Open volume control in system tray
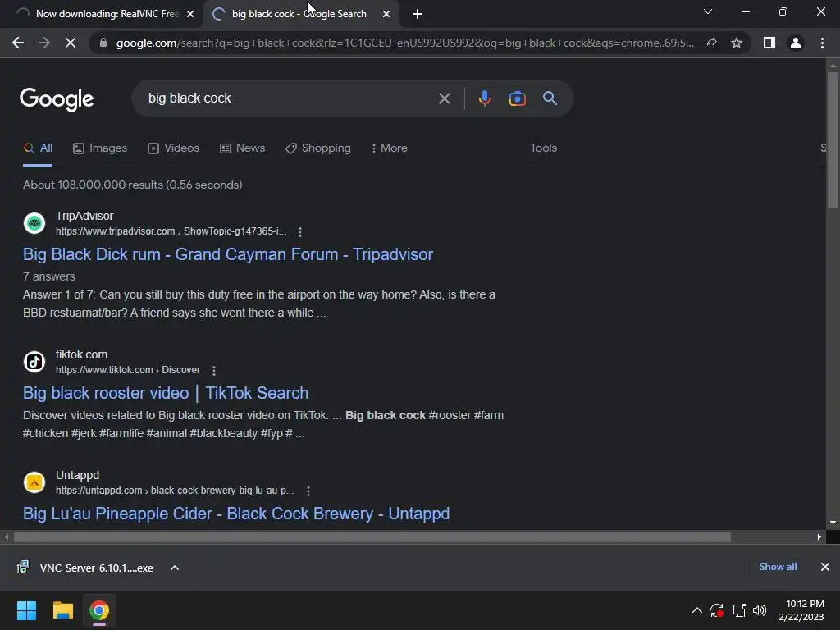 click(x=760, y=610)
